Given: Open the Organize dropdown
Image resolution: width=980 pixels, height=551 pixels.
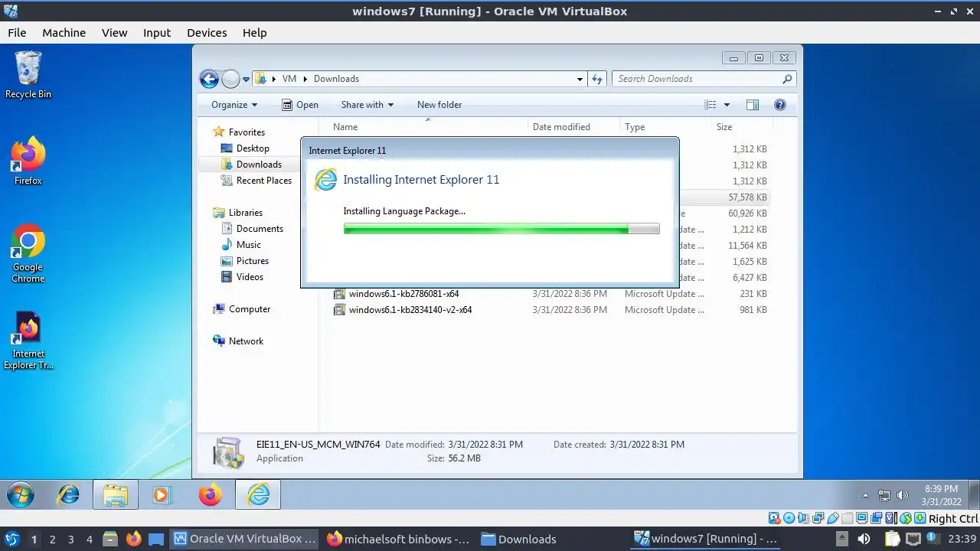Looking at the screenshot, I should [234, 105].
